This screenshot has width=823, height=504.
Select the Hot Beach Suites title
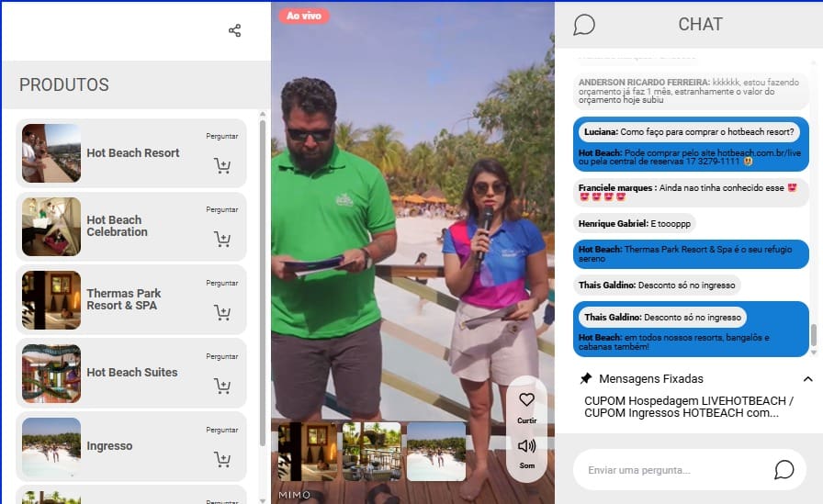click(x=131, y=373)
